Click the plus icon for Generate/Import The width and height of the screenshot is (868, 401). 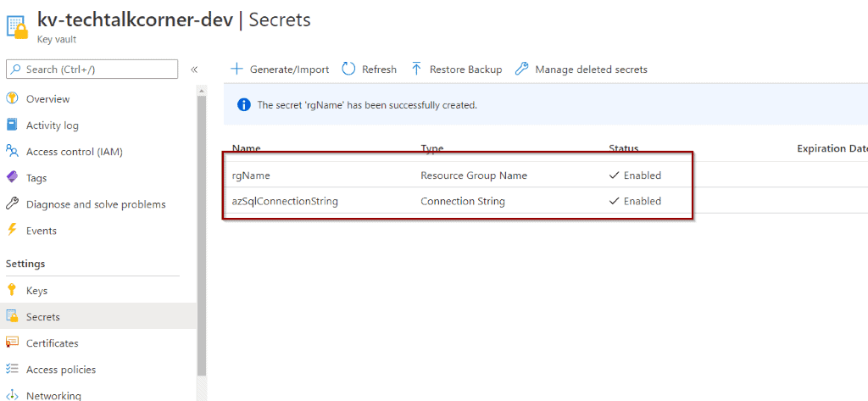pyautogui.click(x=236, y=70)
